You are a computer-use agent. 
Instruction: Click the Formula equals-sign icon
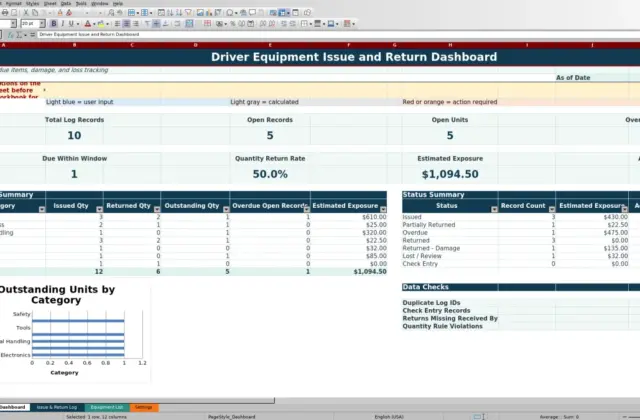click(x=33, y=35)
